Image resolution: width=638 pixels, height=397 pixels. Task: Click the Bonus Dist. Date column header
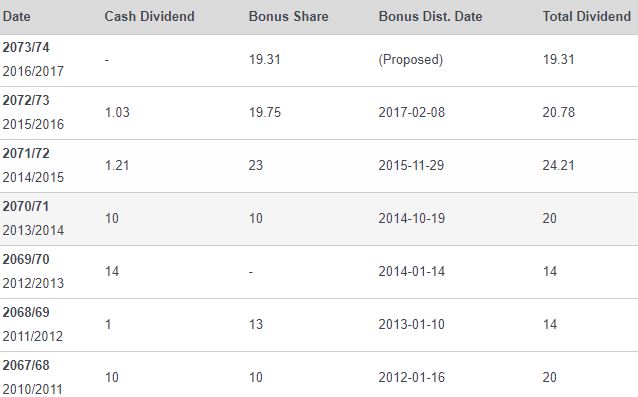[430, 16]
